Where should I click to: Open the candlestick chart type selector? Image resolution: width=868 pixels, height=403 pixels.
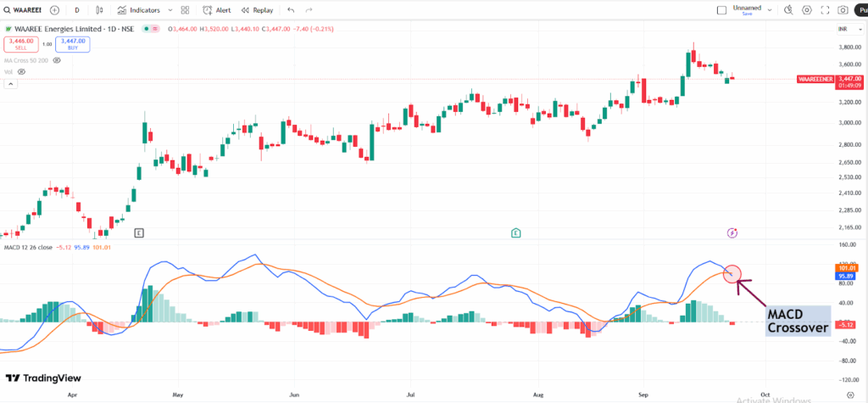pos(101,10)
